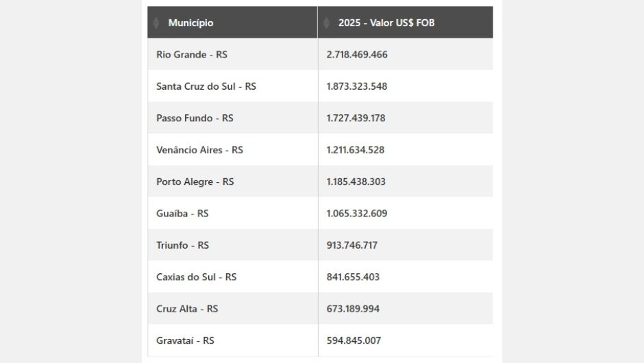The image size is (644, 363).
Task: Click the Venâncio Aires - RS cell
Action: tap(199, 150)
